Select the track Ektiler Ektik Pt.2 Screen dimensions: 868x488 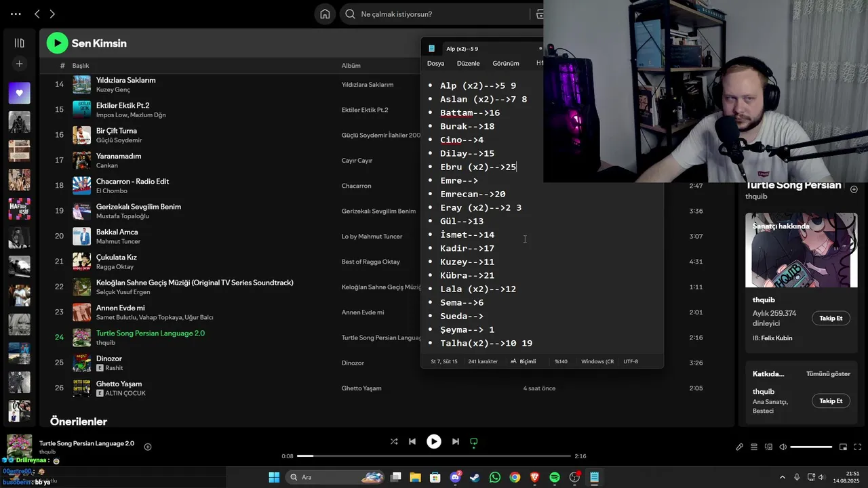pos(123,105)
